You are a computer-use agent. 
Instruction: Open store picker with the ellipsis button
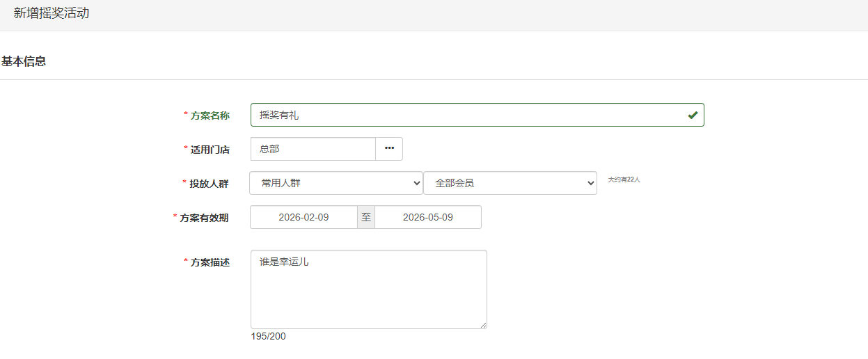[389, 149]
